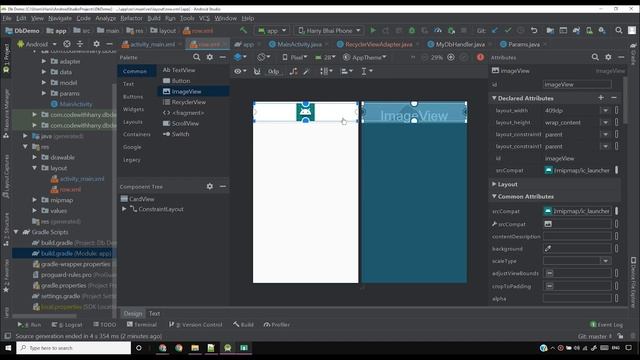Click the Make Project hammer icon
This screenshot has height=360, width=640.
(244, 30)
